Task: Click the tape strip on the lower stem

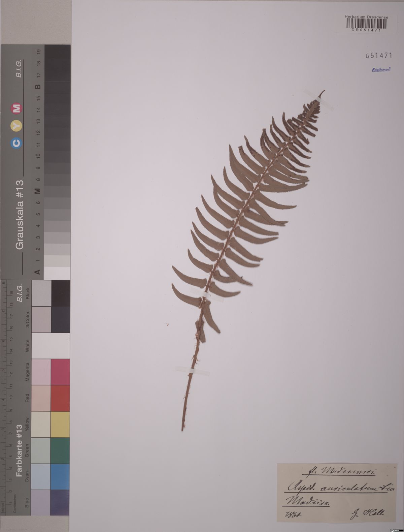Action: (192, 371)
